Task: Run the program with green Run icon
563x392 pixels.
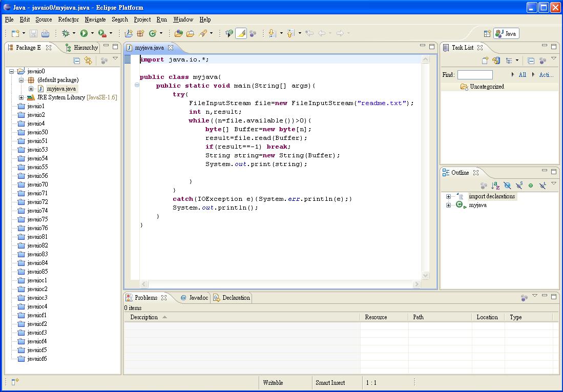Action: [84, 33]
